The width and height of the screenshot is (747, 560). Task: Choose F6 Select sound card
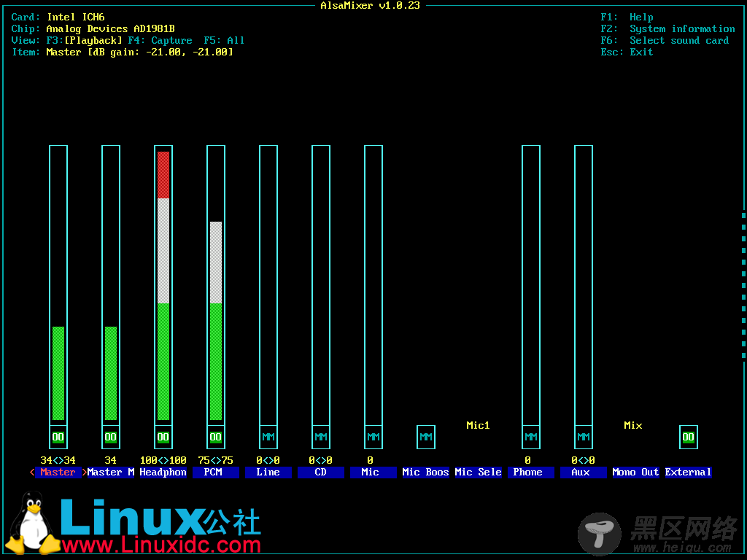[665, 41]
